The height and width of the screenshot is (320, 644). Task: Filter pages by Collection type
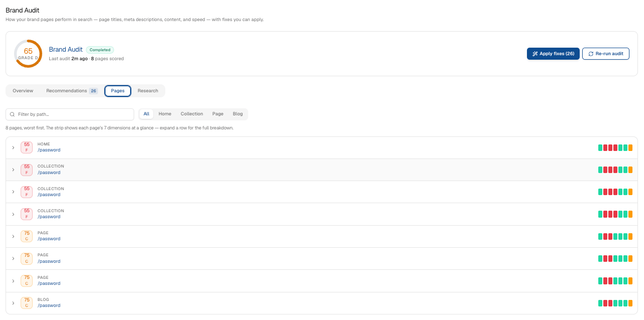pyautogui.click(x=192, y=114)
